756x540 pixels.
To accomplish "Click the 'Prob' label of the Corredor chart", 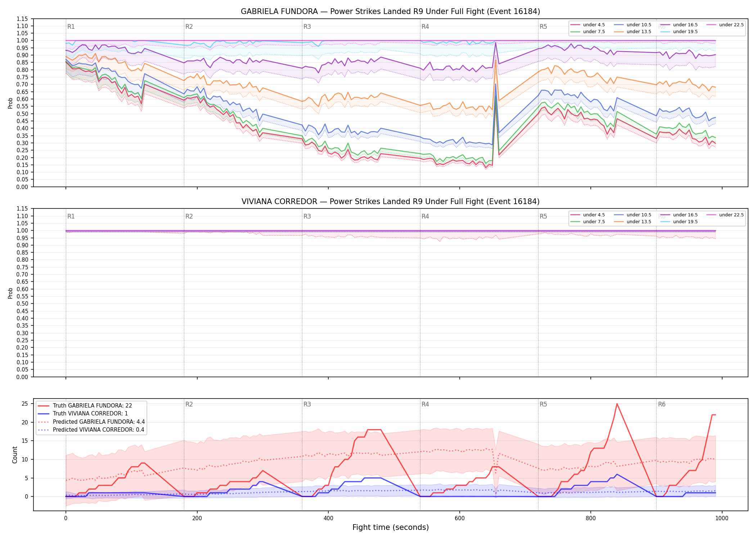I will pyautogui.click(x=10, y=293).
